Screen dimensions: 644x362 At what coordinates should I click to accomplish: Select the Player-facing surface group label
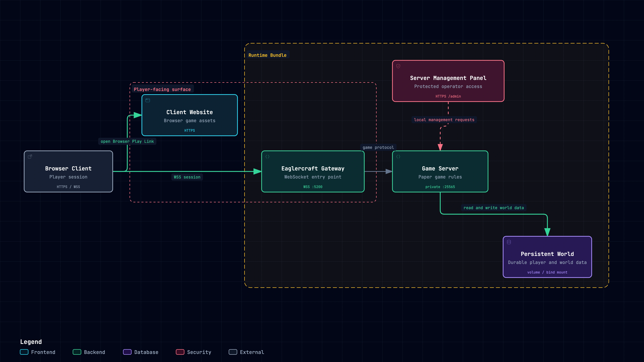coord(162,89)
